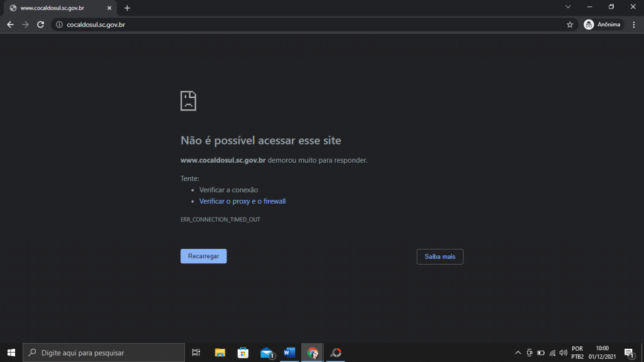Click the Saiba mais button
This screenshot has height=362, width=644.
point(440,256)
